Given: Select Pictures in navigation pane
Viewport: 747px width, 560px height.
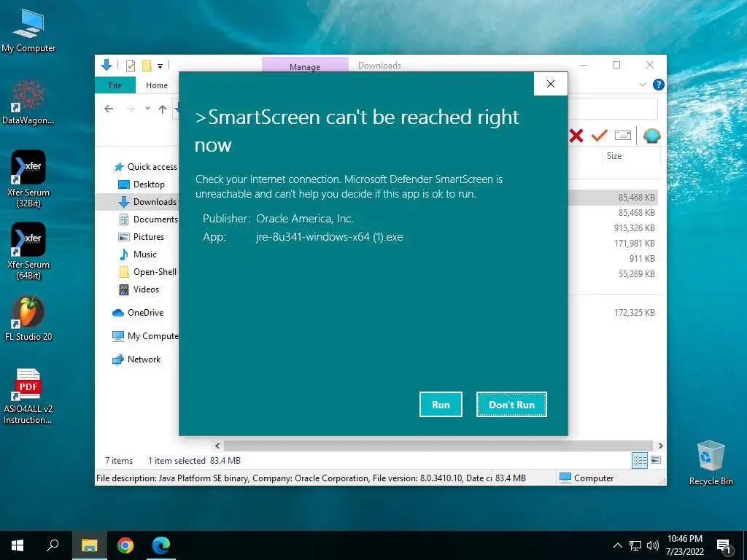Looking at the screenshot, I should coord(141,237).
